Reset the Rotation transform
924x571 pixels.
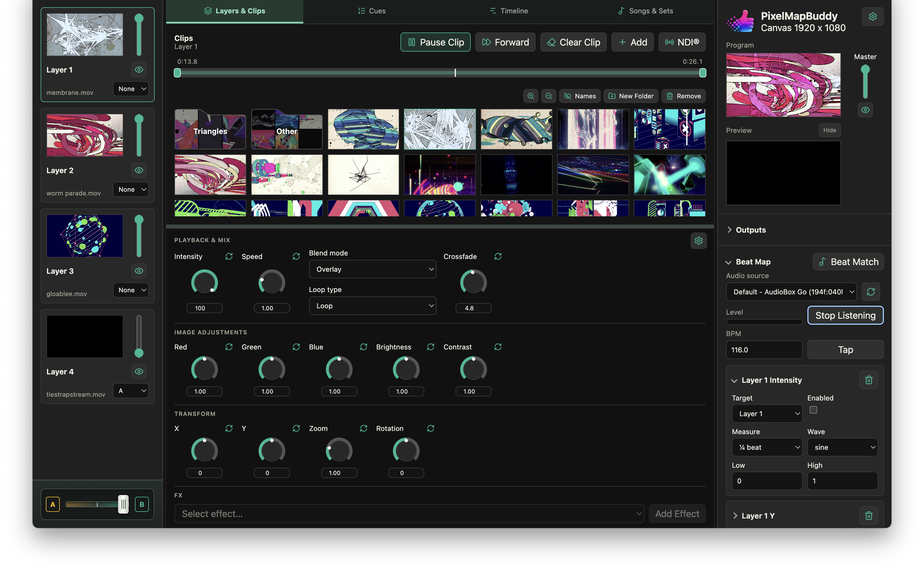[x=430, y=428]
